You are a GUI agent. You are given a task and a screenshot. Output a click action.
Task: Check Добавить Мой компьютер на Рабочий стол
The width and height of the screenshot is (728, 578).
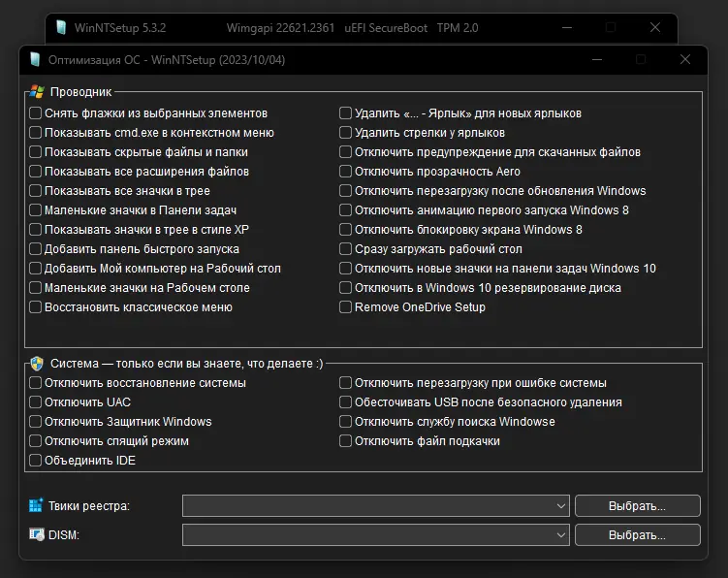(x=35, y=268)
